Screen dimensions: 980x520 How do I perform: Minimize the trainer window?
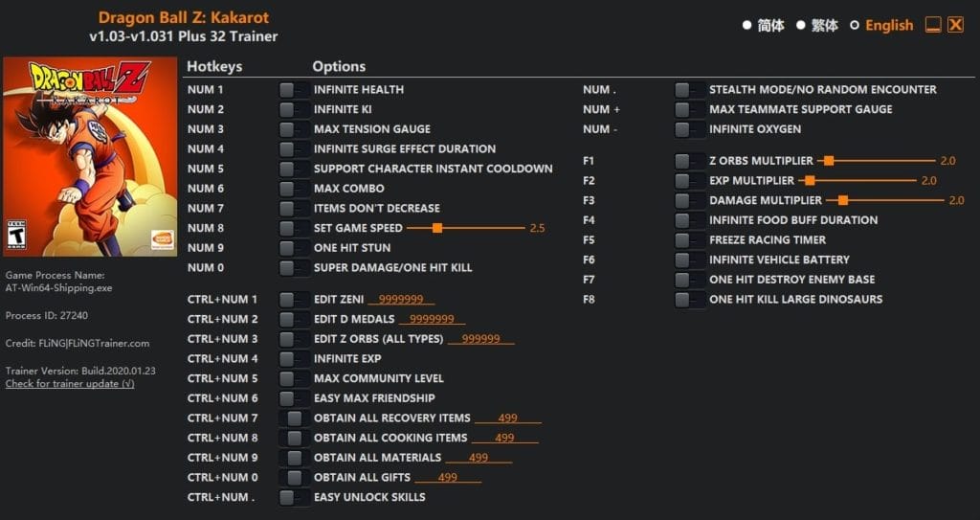pos(933,25)
